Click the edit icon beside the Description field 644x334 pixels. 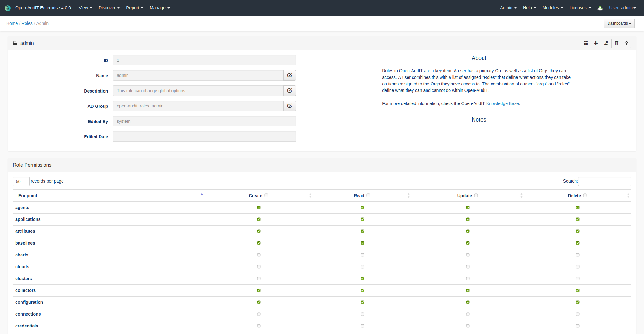tap(289, 91)
